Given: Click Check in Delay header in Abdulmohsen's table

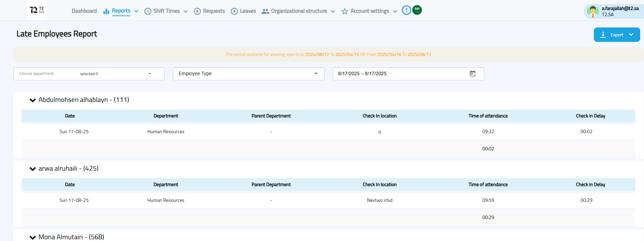Looking at the screenshot, I should pos(590,116).
